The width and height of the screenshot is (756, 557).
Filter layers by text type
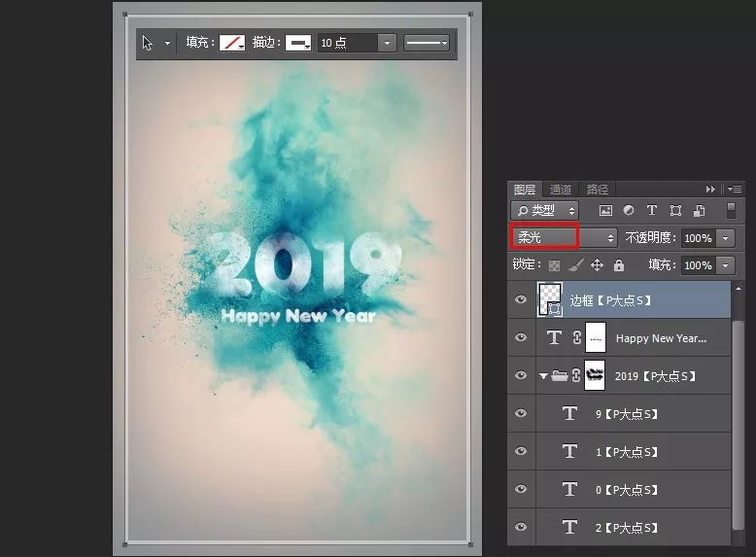click(652, 210)
